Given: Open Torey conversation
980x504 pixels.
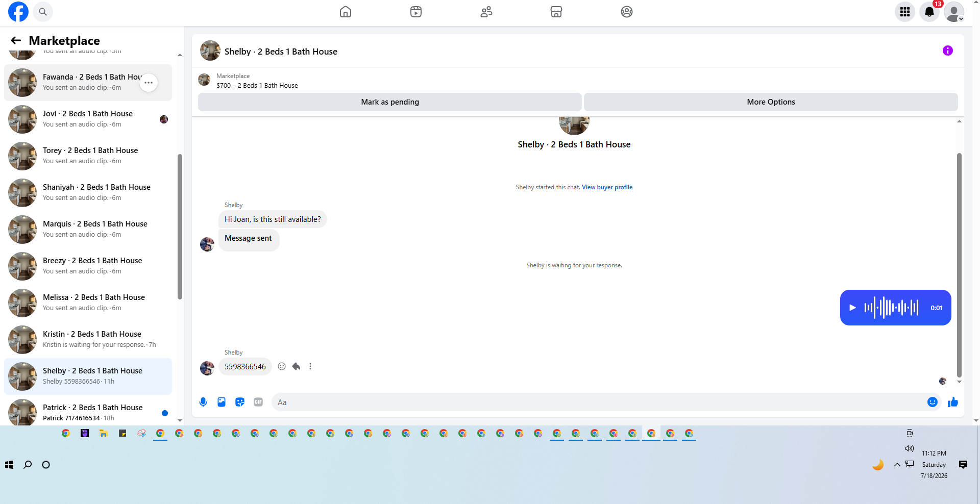Looking at the screenshot, I should pos(88,156).
